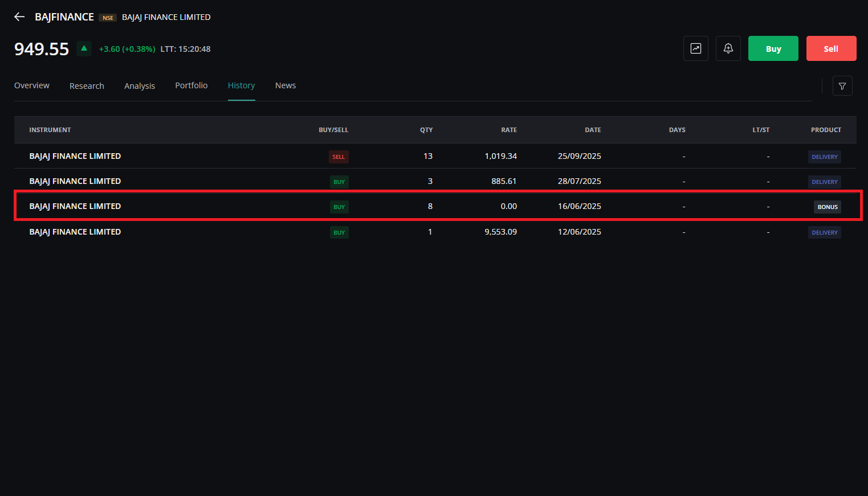The width and height of the screenshot is (868, 496).
Task: Click the back arrow icon
Action: tap(19, 17)
